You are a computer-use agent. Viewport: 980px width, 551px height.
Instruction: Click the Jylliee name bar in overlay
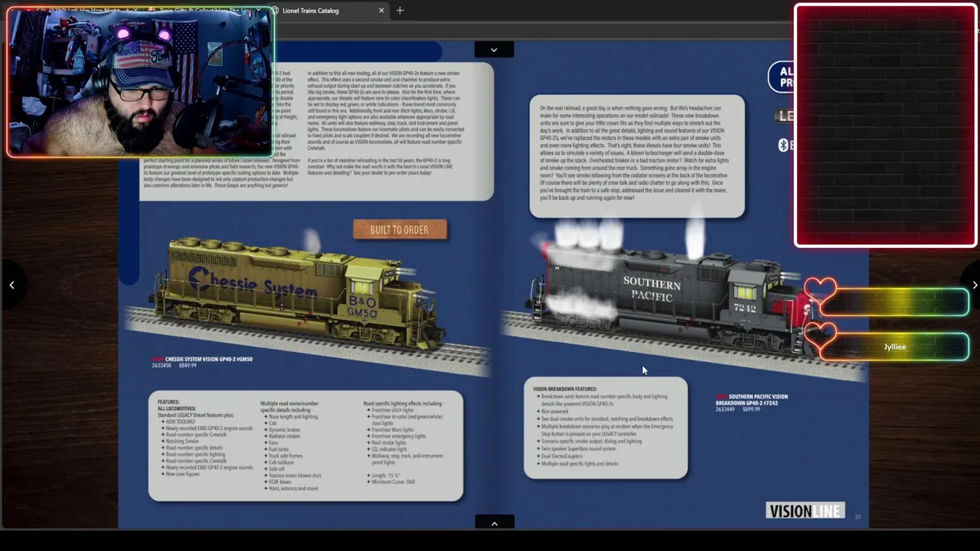(894, 347)
